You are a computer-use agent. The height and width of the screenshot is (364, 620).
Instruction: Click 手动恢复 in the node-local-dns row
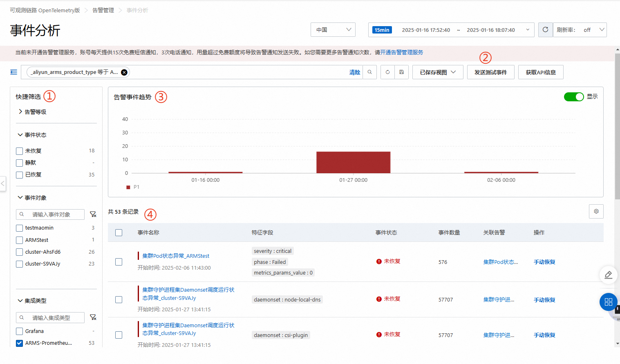[x=544, y=300]
